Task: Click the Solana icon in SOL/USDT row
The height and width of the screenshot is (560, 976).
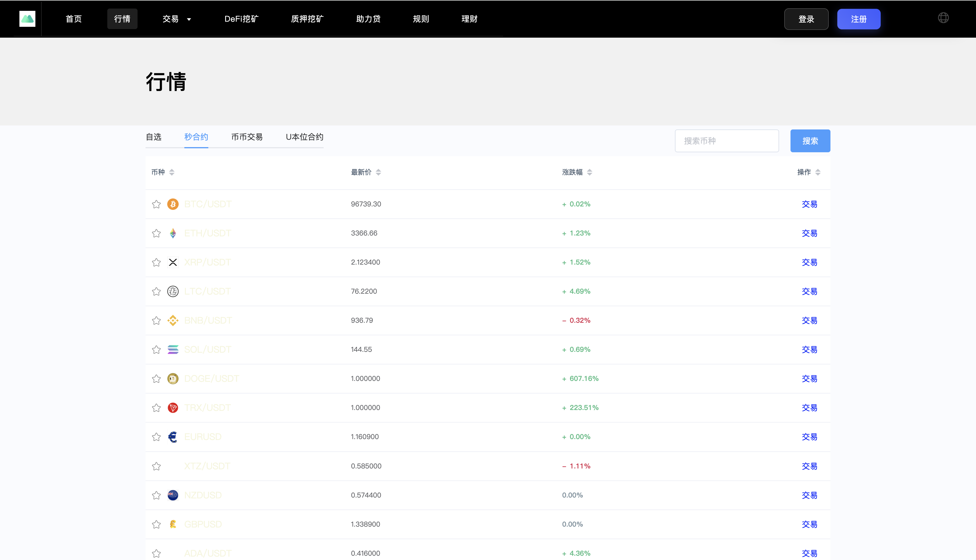Action: click(173, 349)
